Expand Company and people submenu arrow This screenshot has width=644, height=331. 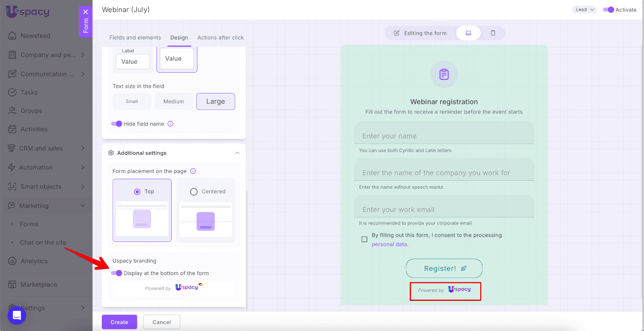(x=83, y=55)
